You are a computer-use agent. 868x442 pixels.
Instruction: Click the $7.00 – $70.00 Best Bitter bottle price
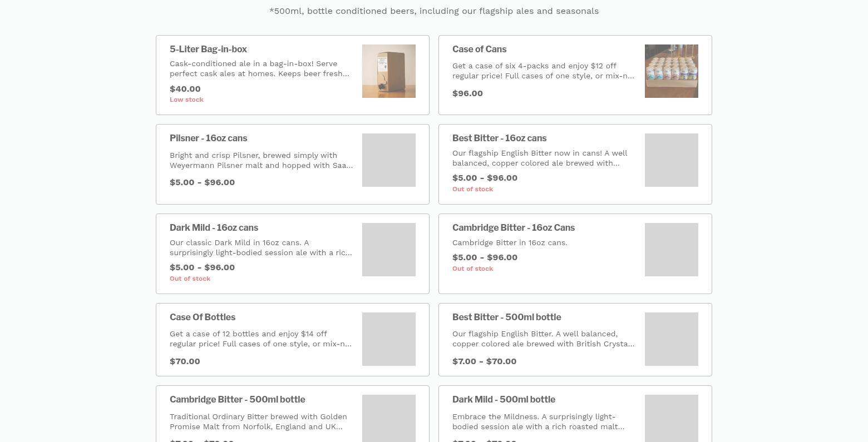click(484, 361)
